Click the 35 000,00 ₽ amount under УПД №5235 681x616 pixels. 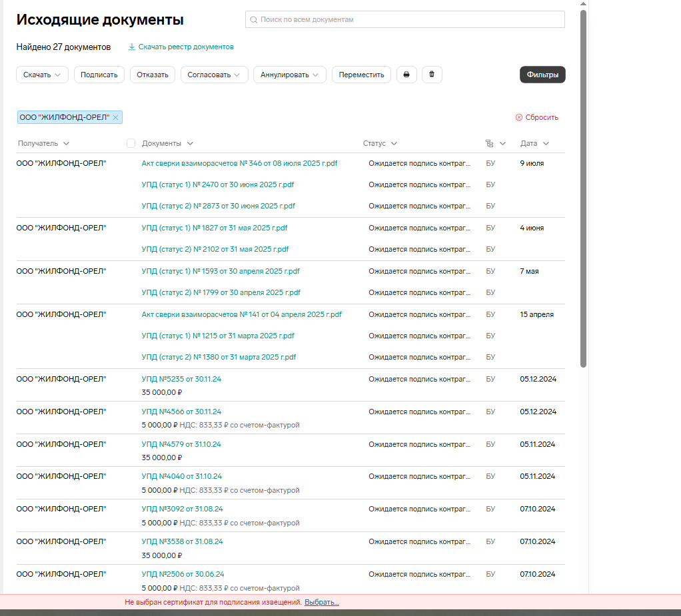(x=161, y=392)
